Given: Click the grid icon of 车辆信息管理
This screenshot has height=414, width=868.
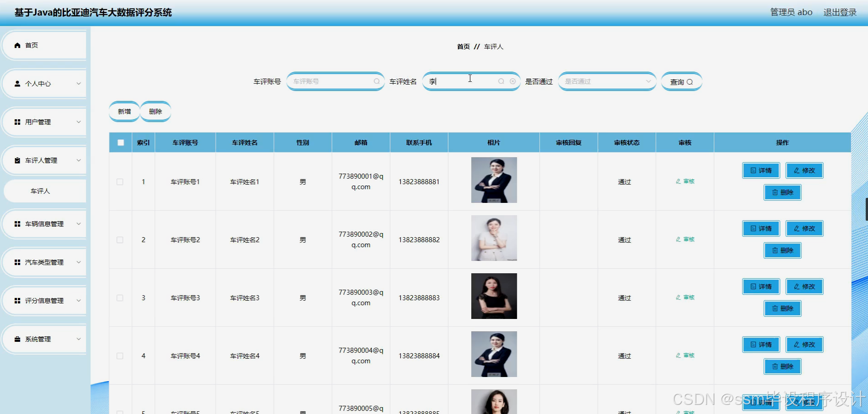Looking at the screenshot, I should (17, 224).
